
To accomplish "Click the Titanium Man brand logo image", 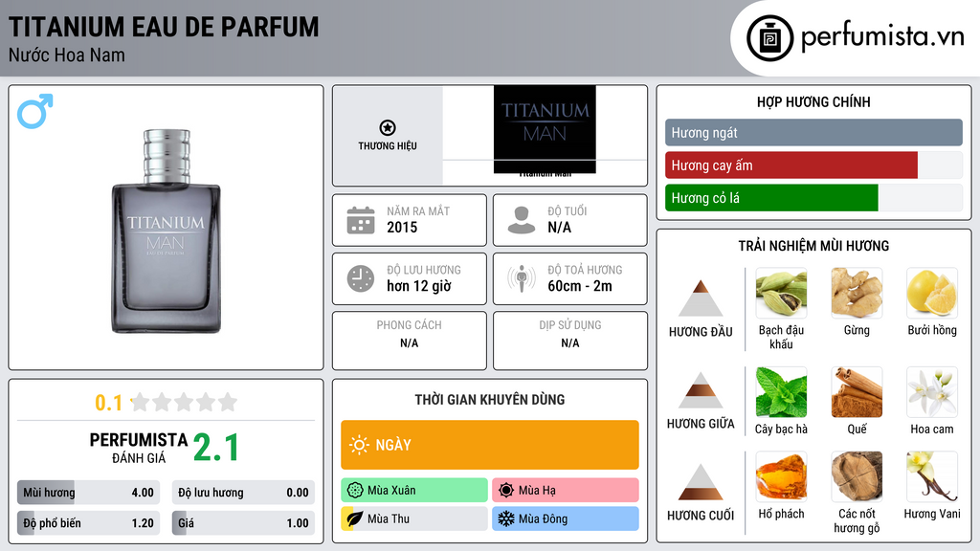I will tap(545, 129).
